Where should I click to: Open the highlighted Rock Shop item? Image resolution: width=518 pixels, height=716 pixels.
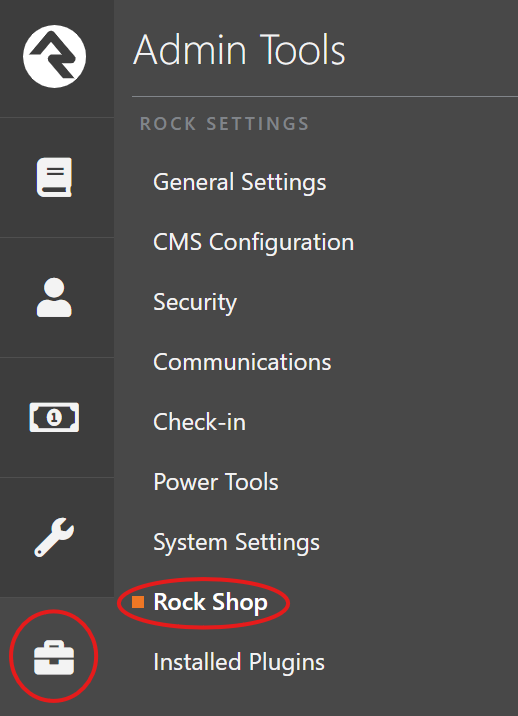pos(210,602)
